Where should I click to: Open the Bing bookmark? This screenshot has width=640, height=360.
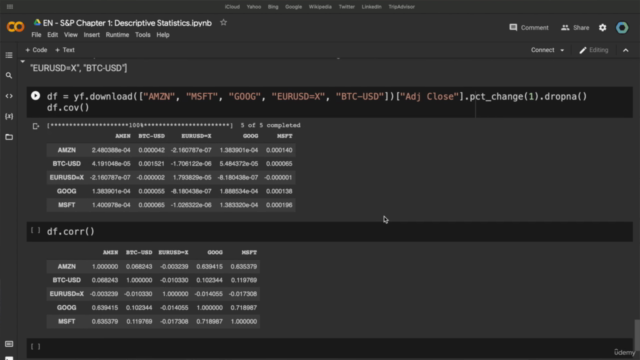[273, 7]
